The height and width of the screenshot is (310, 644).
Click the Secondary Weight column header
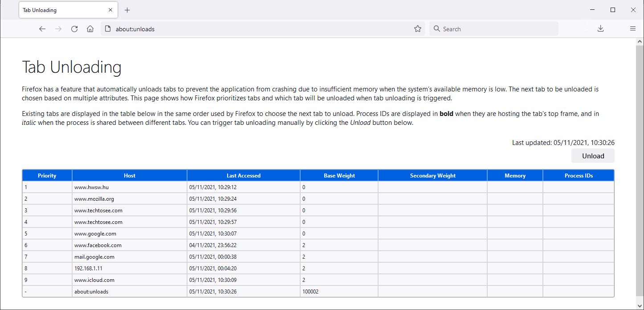433,175
